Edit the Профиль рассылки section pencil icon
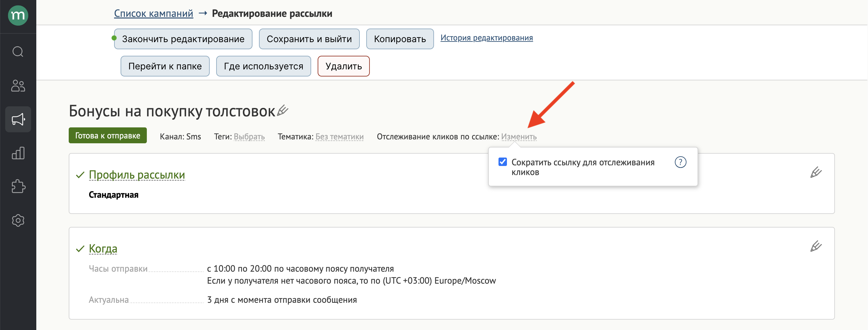 click(x=816, y=172)
